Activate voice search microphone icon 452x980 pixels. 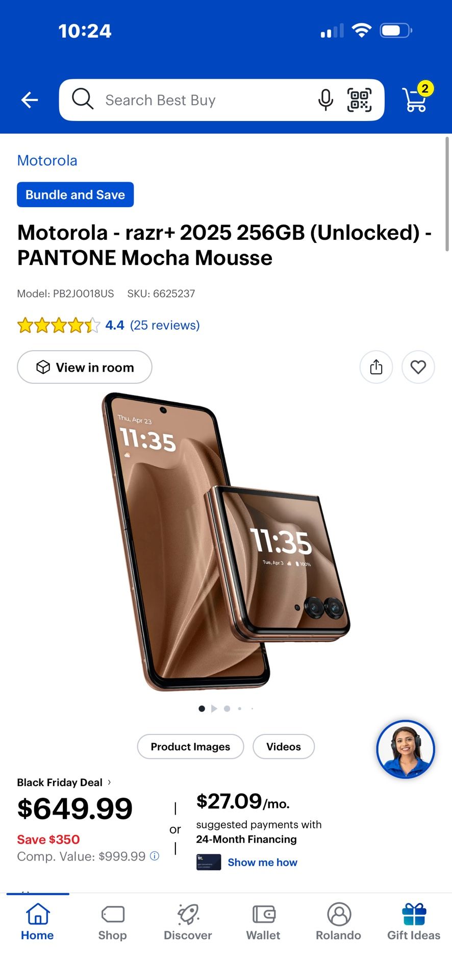(325, 100)
